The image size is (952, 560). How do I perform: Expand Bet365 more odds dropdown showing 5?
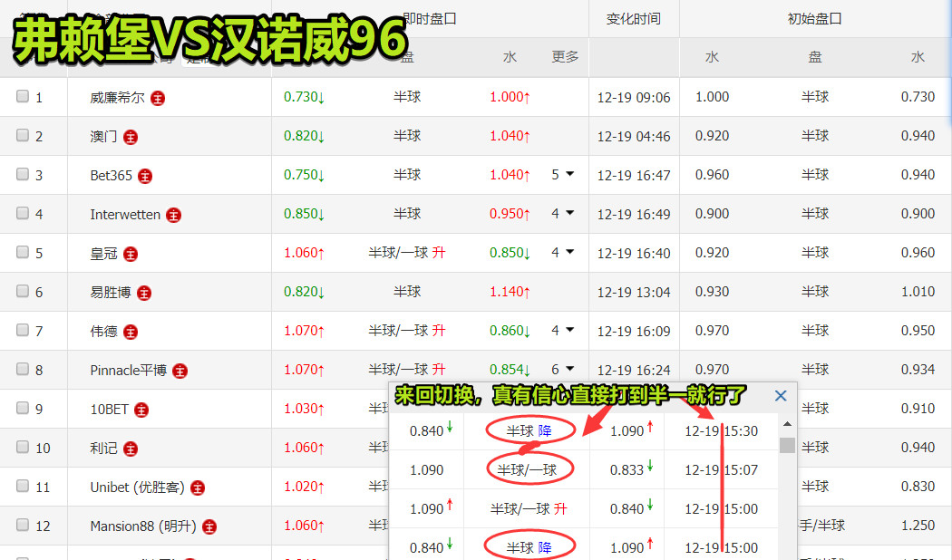563,175
